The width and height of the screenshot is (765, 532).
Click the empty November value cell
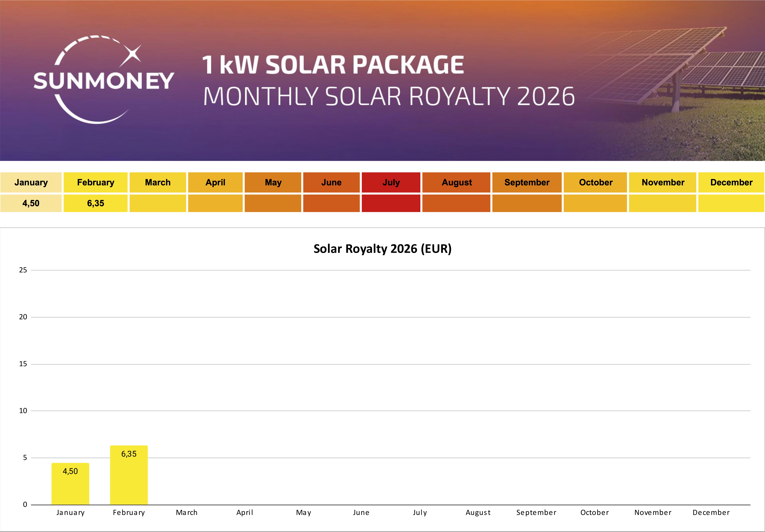[x=662, y=203]
